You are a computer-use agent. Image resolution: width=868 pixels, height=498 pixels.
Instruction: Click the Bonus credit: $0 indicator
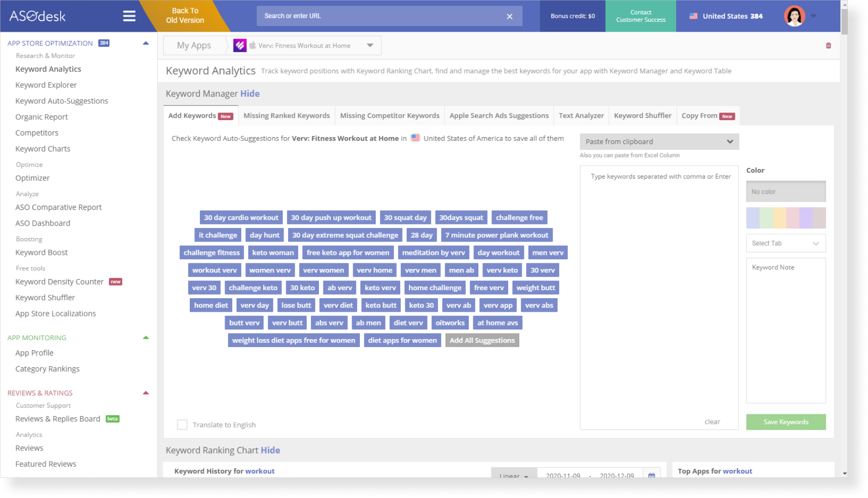click(572, 16)
